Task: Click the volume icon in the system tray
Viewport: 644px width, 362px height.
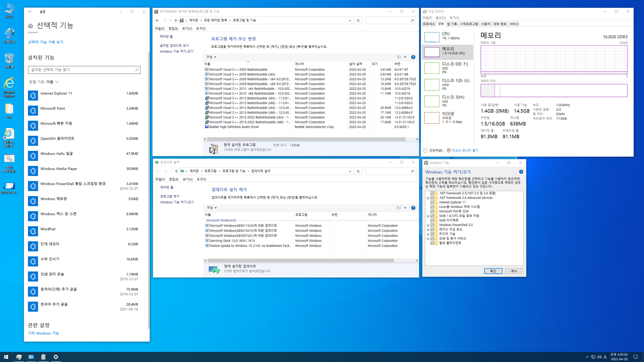Action: click(599, 357)
